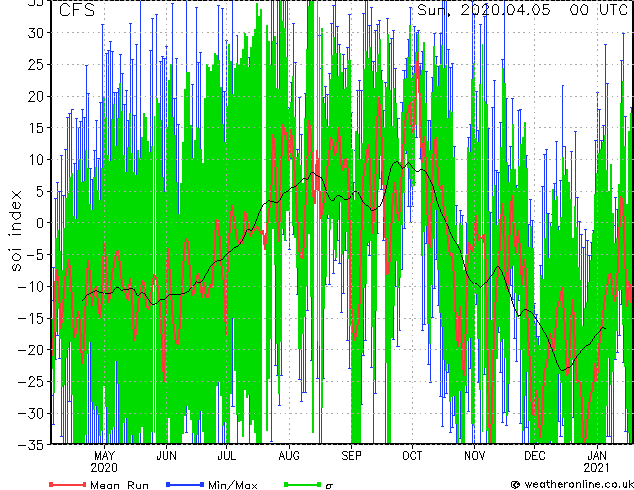Click the -15 value on y-axis
The height and width of the screenshot is (490, 634).
click(32, 318)
